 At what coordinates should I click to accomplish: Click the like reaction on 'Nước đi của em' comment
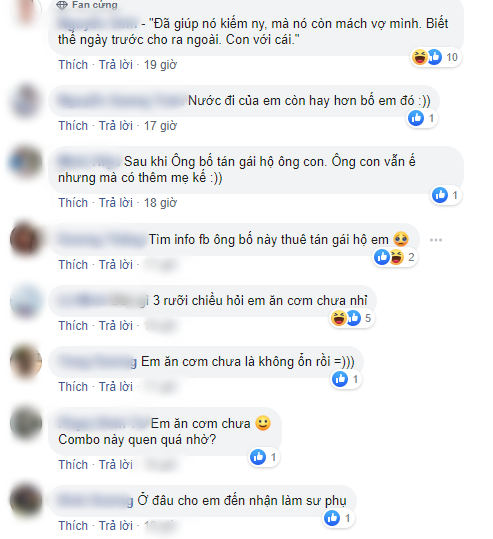[x=416, y=118]
